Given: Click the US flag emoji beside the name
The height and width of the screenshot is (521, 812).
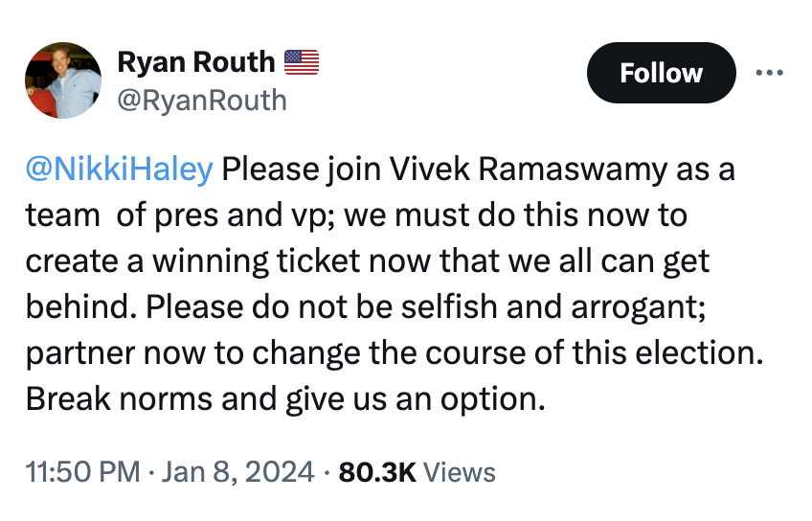Looking at the screenshot, I should click(x=301, y=63).
